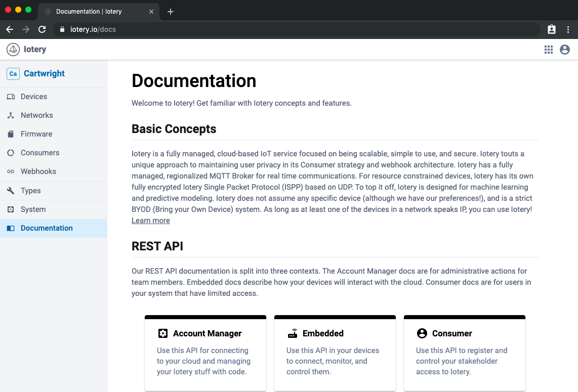Viewport: 578px width, 392px height.
Task: Open the user account profile icon
Action: 565,50
